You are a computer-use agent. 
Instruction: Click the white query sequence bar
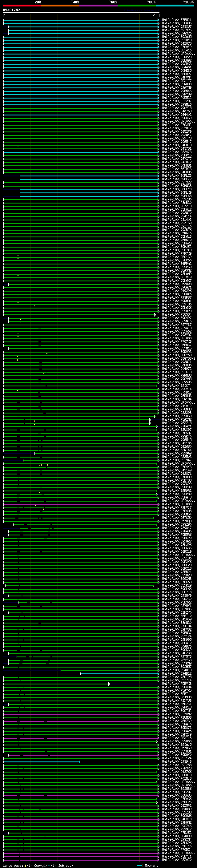81,12
